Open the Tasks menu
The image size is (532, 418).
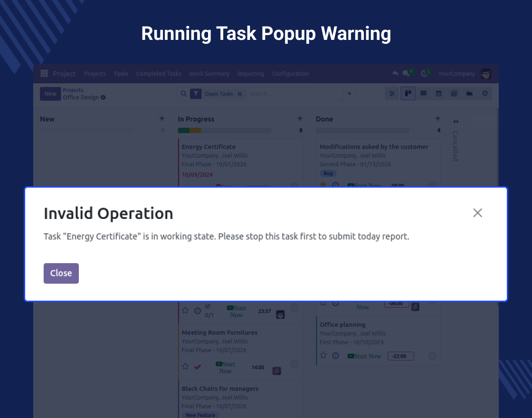point(121,74)
